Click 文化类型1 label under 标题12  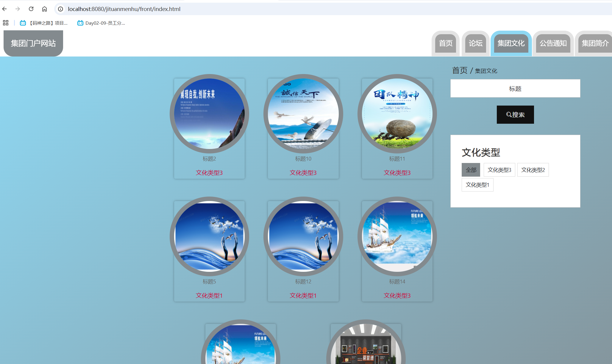click(303, 296)
